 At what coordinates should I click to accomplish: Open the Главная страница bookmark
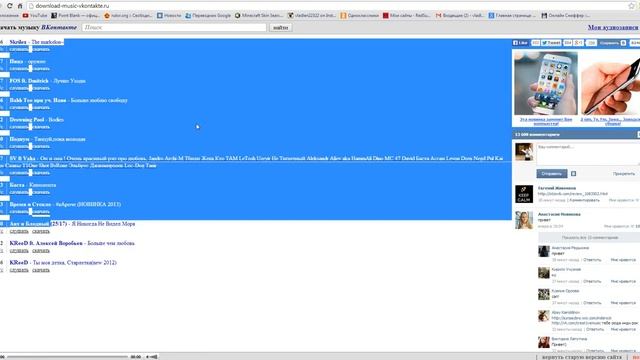coord(512,16)
